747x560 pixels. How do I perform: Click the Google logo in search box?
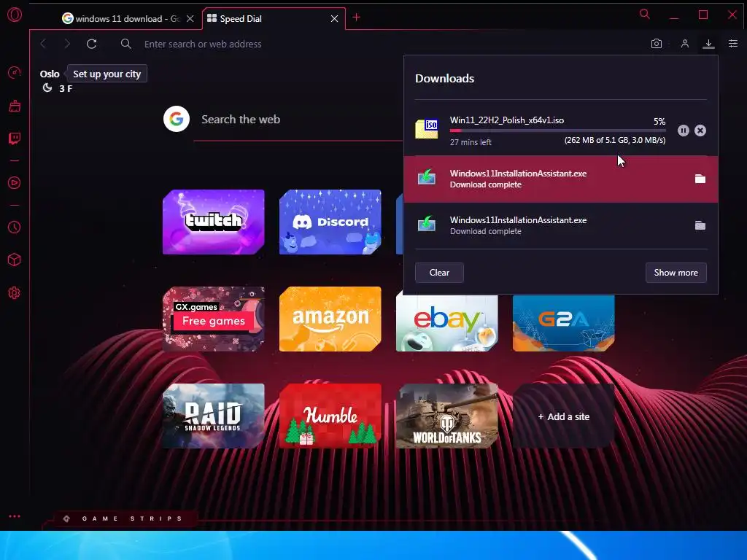tap(177, 119)
